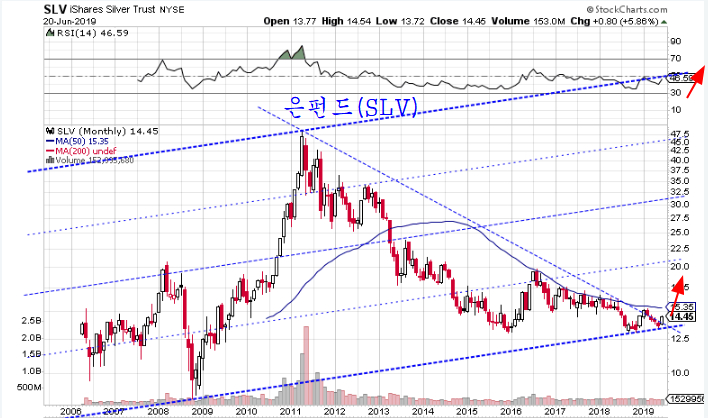Screen dimensions: 708x418
Task: Click the 14.45 last price tag
Action: tap(681, 317)
